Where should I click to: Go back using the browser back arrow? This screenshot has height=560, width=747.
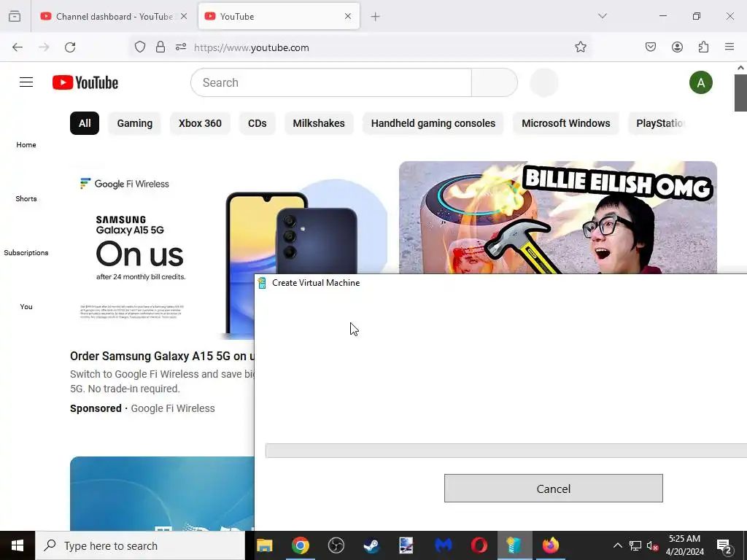(18, 47)
